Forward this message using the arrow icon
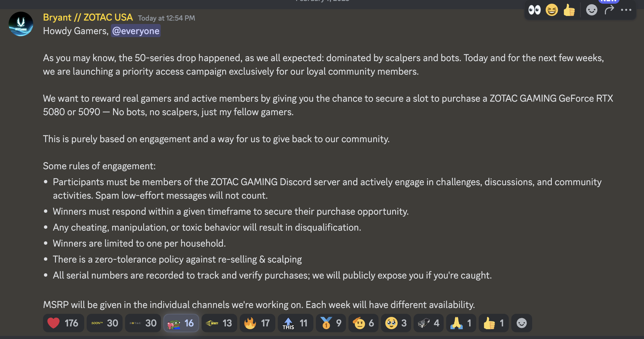This screenshot has height=339, width=644. (x=609, y=10)
